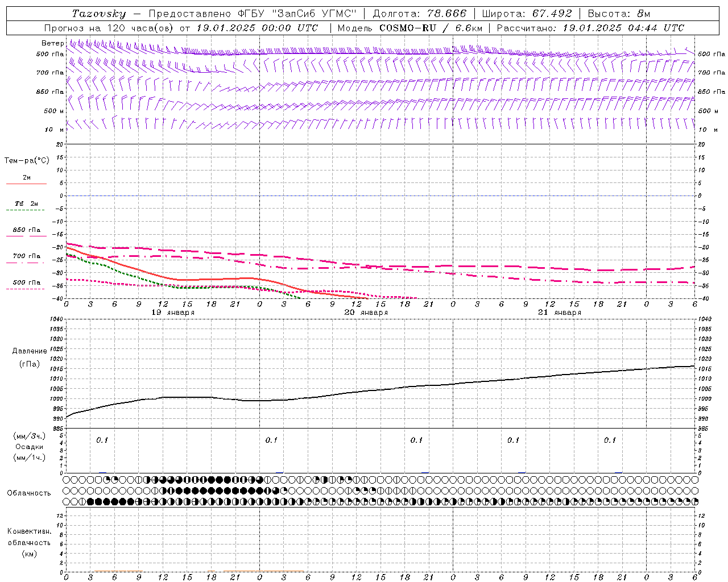Click the "Конвективн." convective cloud label
The image size is (728, 582).
(29, 531)
